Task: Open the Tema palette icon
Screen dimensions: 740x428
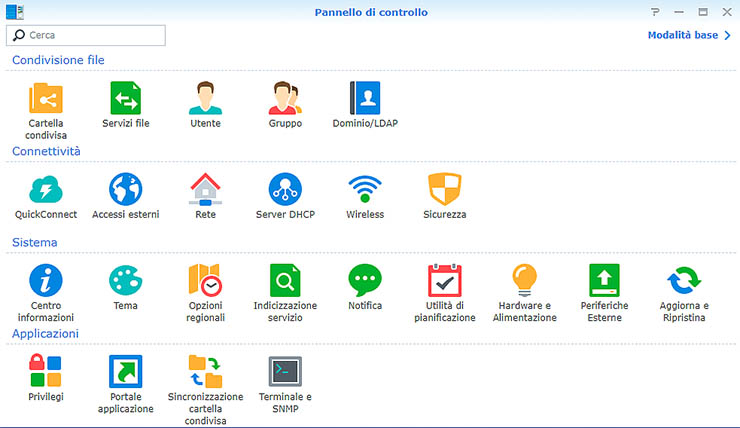Action: [x=125, y=280]
